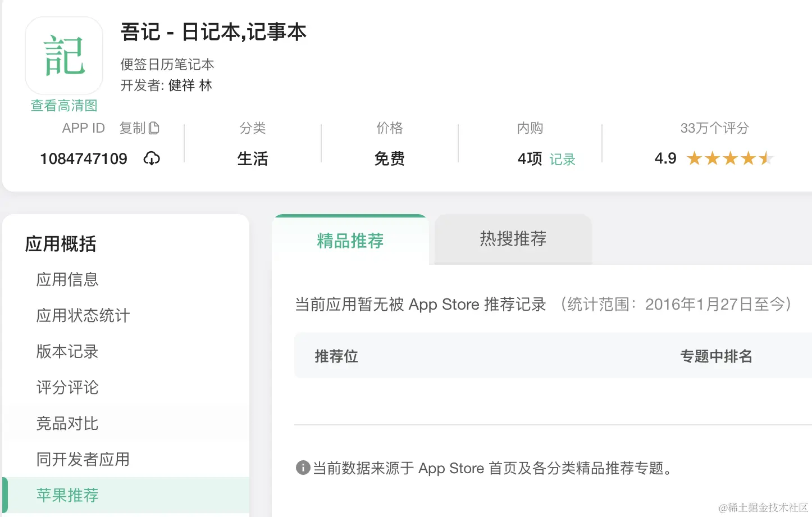Click the 4项 in-app purchase count
Screen dimensions: 812x517
click(x=530, y=159)
